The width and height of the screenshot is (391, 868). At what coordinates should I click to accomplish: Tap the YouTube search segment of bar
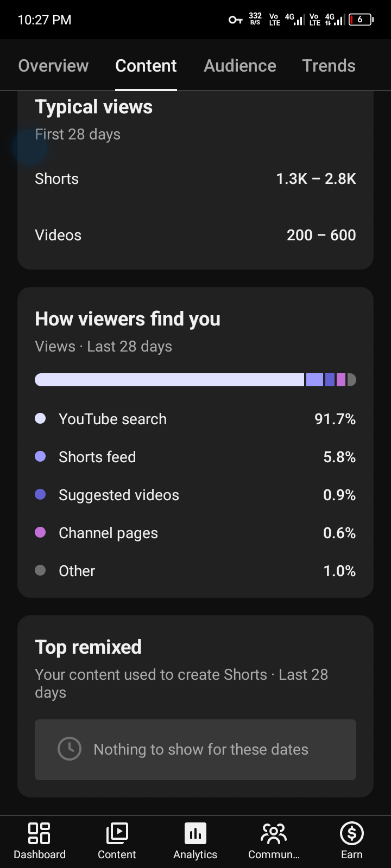169,380
